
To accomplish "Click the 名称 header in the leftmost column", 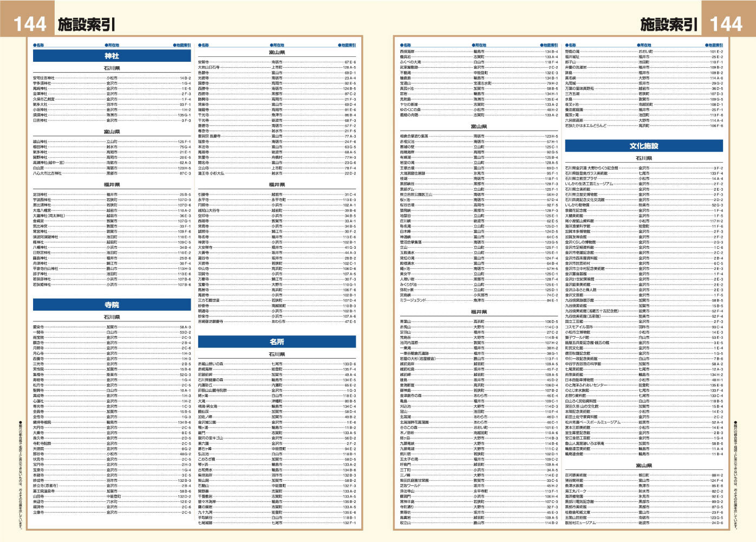I will click(38, 46).
